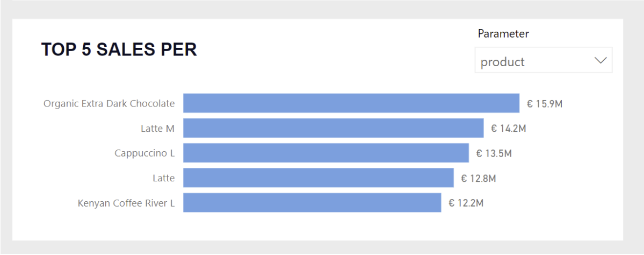Click the Kenyan Coffee River L label
Image resolution: width=644 pixels, height=255 pixels.
(x=126, y=203)
